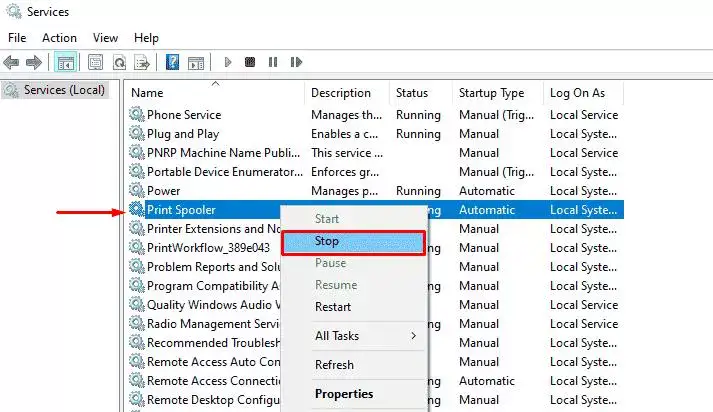Select Problem Reports and Solu... row

(x=376, y=267)
